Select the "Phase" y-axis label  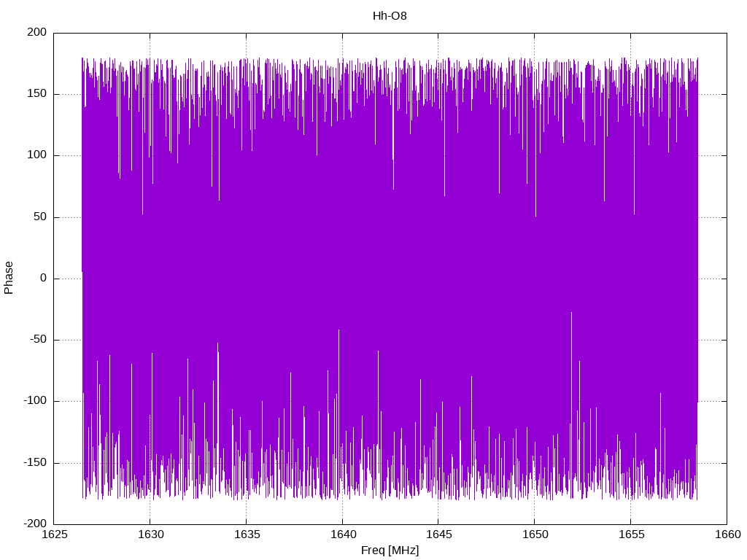(x=9, y=278)
